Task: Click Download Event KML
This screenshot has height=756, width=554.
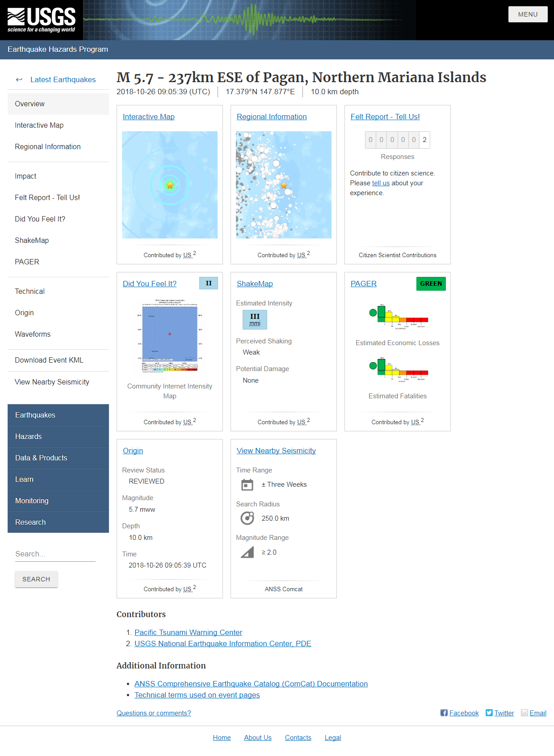Action: pos(58,360)
